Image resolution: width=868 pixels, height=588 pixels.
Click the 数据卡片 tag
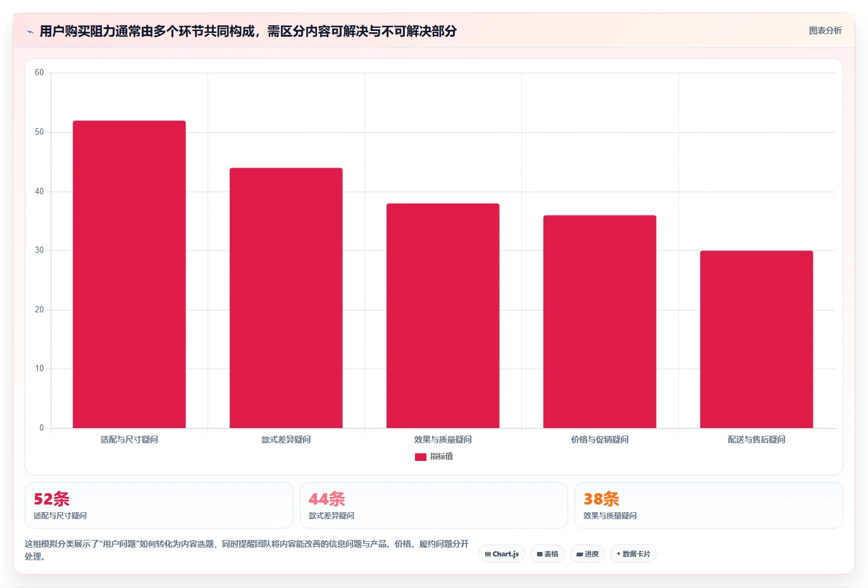click(633, 554)
